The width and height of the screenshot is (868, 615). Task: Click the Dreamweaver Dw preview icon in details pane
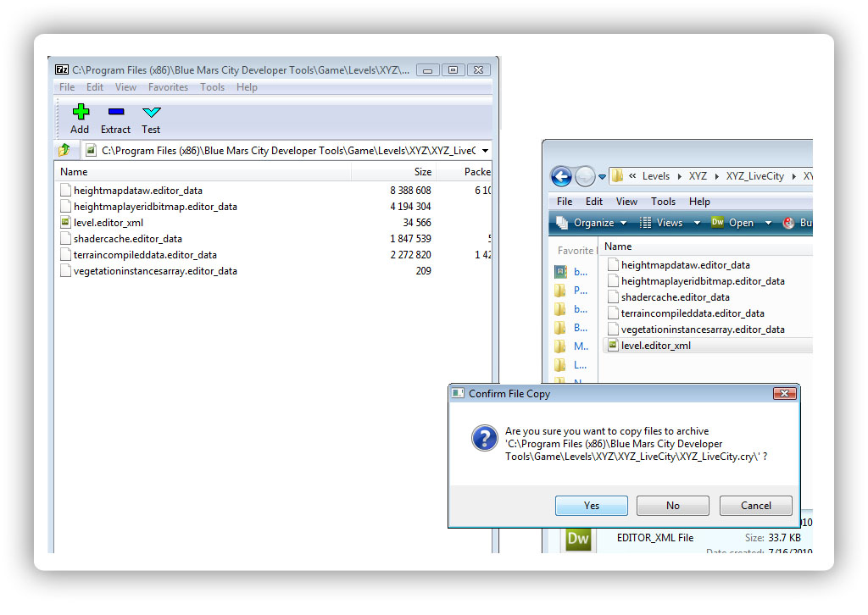pos(577,540)
